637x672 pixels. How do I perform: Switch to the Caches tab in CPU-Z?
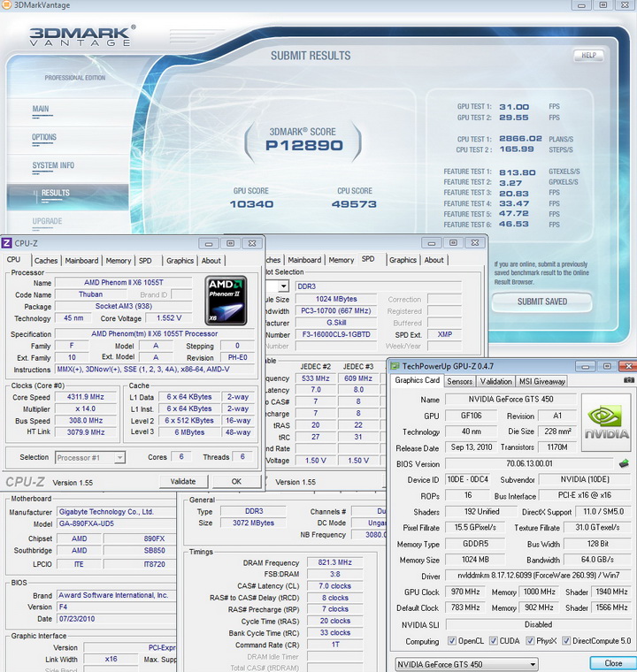[46, 261]
